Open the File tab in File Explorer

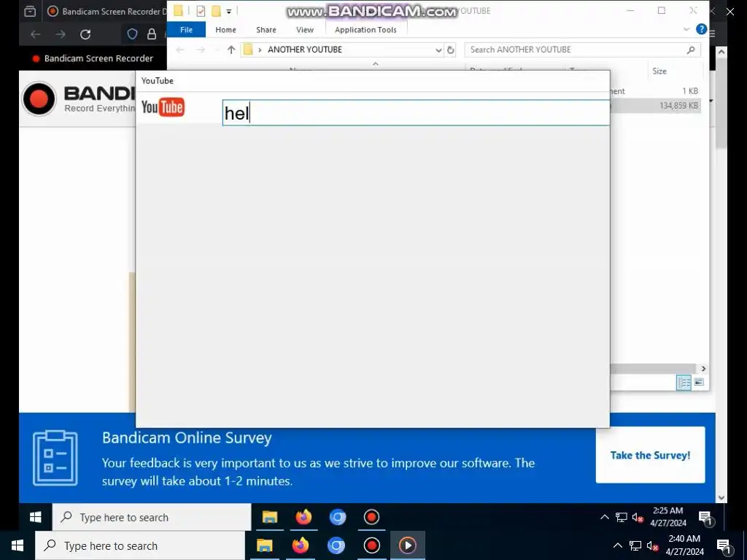tap(186, 29)
